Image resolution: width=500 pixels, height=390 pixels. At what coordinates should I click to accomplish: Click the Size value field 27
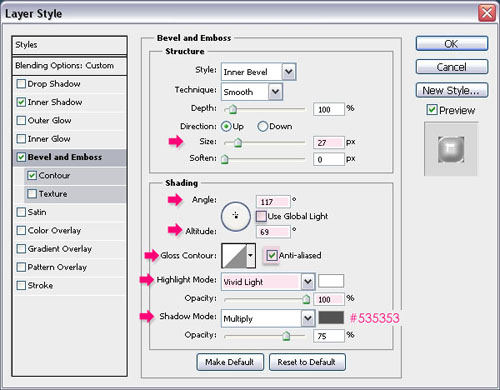coord(329,143)
